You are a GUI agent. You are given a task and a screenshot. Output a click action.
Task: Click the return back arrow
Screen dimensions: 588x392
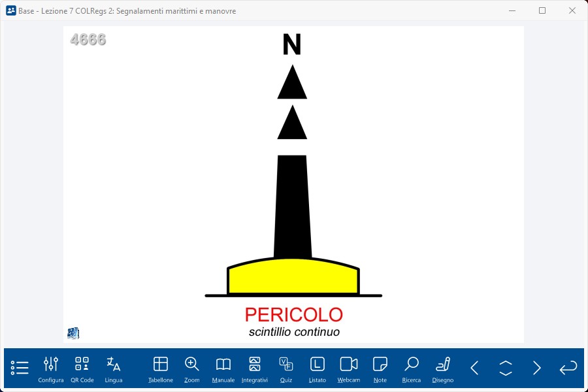(568, 368)
